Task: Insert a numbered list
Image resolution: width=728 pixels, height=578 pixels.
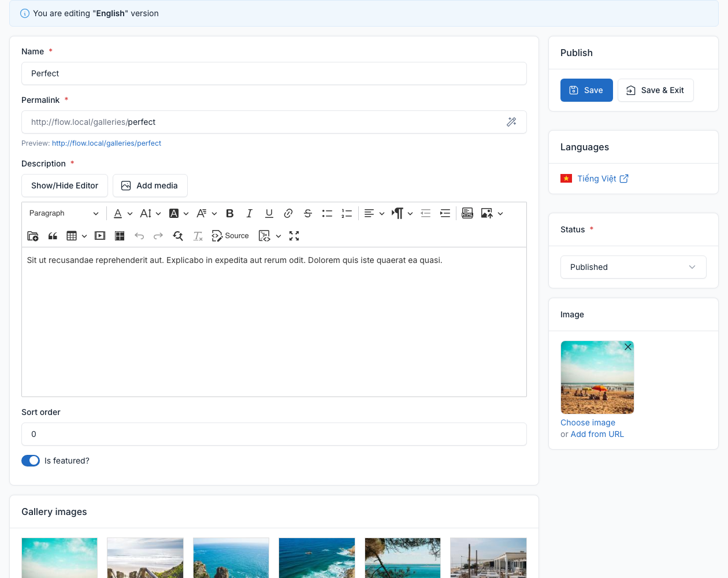Action: click(x=347, y=213)
